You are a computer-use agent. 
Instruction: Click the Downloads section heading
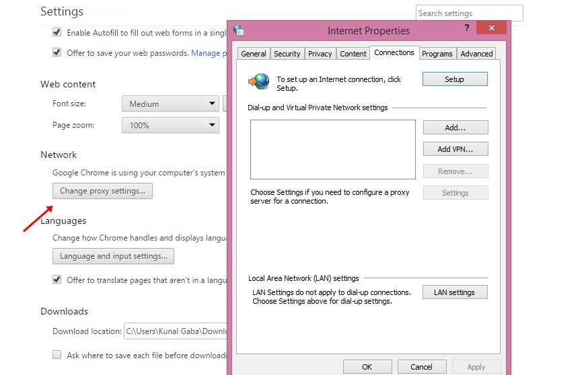coord(64,311)
